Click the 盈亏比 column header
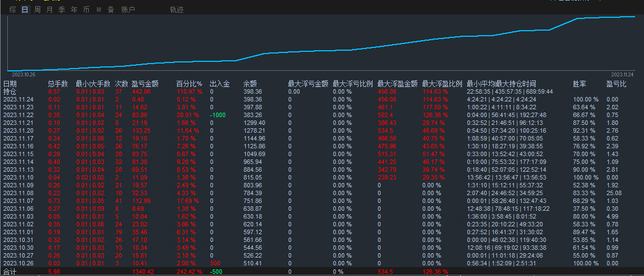Image resolution: width=644 pixels, height=276 pixels. (x=616, y=84)
